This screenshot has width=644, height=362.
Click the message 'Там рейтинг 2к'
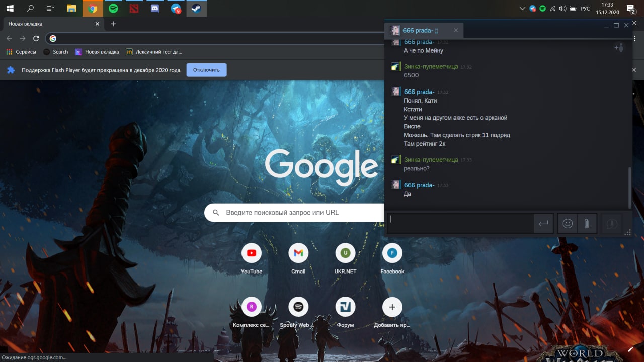424,144
